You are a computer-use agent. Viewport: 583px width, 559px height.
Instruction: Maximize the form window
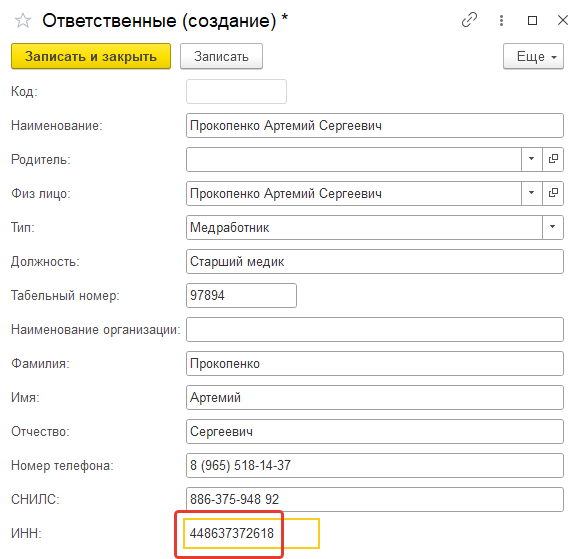click(532, 20)
